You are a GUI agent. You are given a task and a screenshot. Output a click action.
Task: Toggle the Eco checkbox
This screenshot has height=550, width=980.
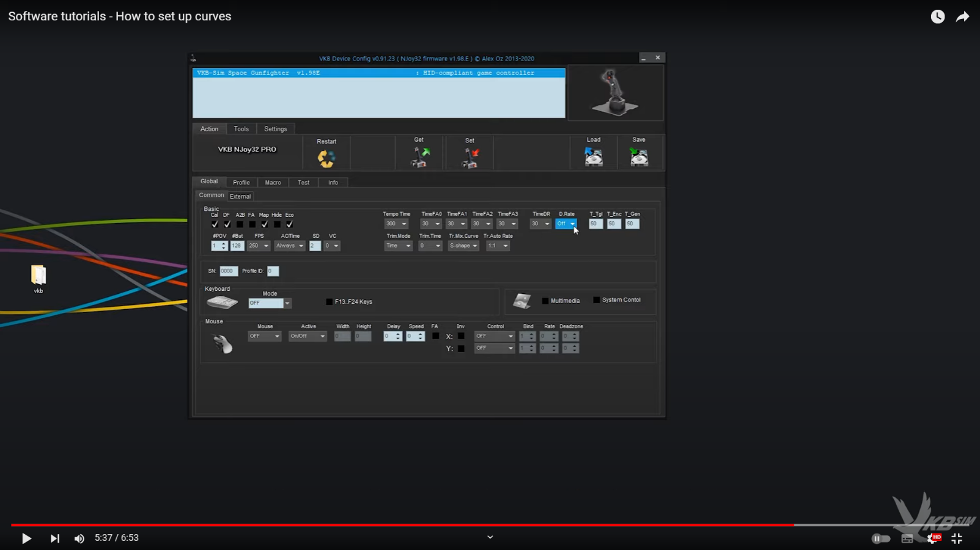tap(289, 224)
